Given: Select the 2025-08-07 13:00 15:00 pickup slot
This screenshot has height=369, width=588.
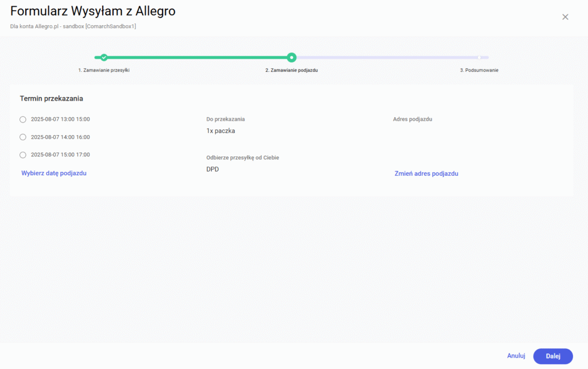Looking at the screenshot, I should [23, 120].
